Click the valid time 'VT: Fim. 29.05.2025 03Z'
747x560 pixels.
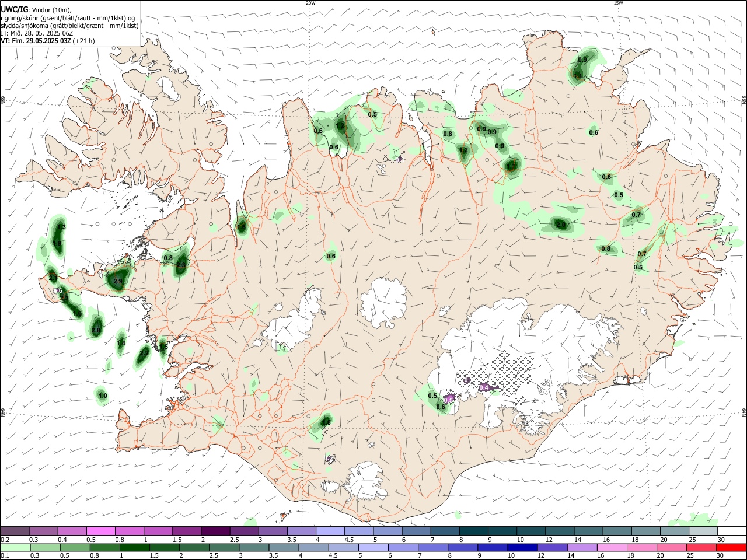36,41
